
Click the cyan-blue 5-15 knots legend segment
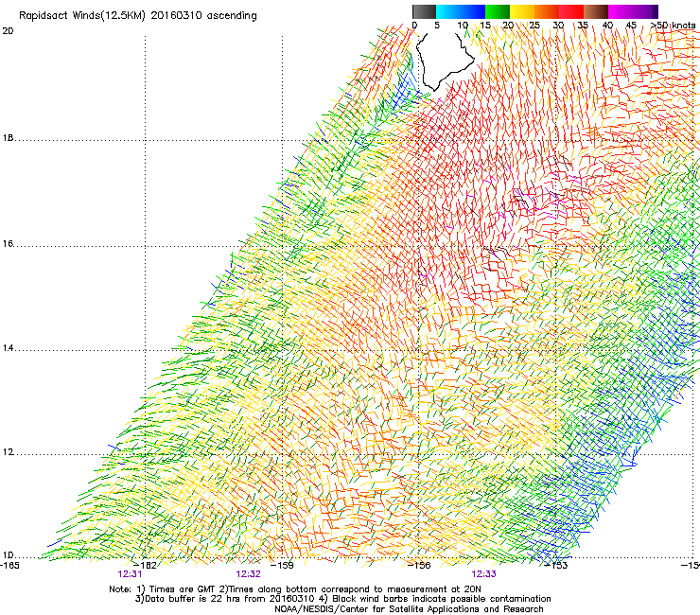click(x=461, y=11)
